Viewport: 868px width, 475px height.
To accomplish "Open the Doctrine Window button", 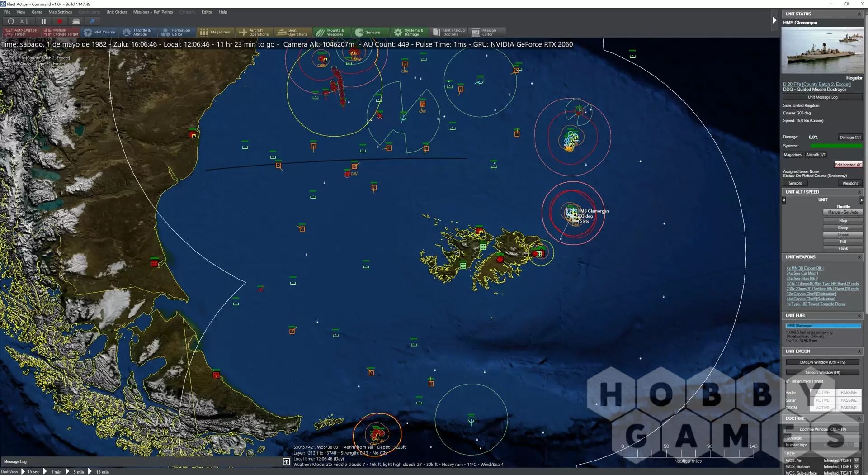I will (823, 429).
